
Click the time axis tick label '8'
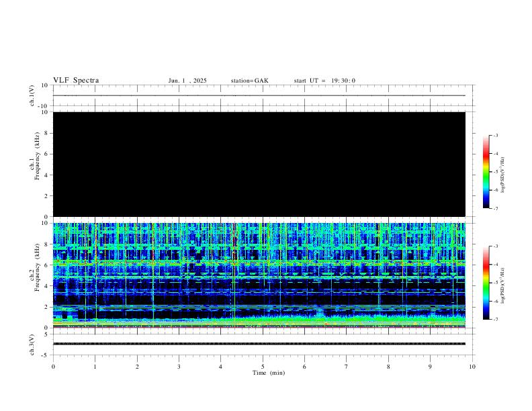[x=388, y=367]
